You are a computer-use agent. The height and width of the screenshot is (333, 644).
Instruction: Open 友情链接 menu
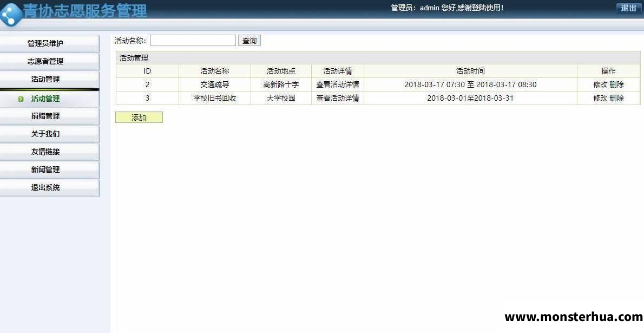coord(49,152)
